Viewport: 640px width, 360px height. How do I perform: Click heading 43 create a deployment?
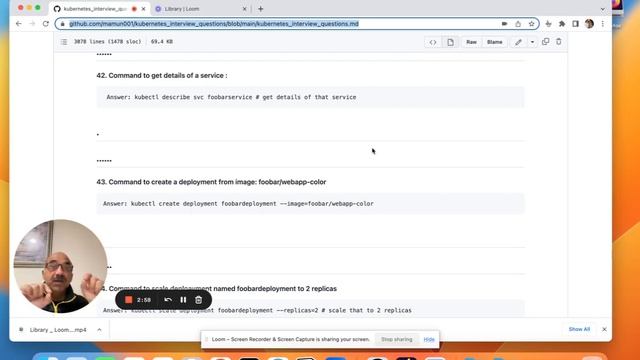tap(211, 182)
